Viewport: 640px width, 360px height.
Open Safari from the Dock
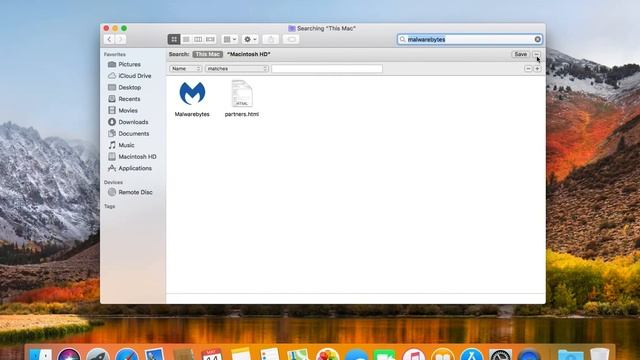click(x=127, y=354)
